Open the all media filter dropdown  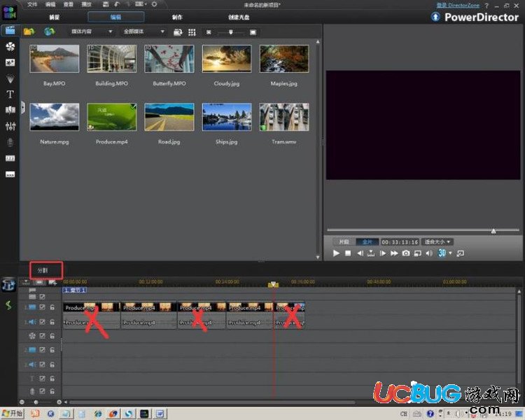click(x=143, y=31)
